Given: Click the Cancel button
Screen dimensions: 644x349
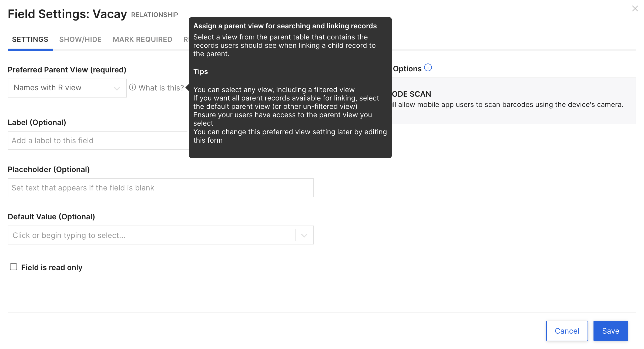Looking at the screenshot, I should [567, 331].
